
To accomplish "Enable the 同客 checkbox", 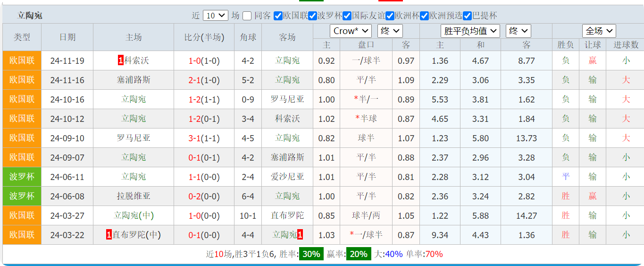I will [247, 16].
